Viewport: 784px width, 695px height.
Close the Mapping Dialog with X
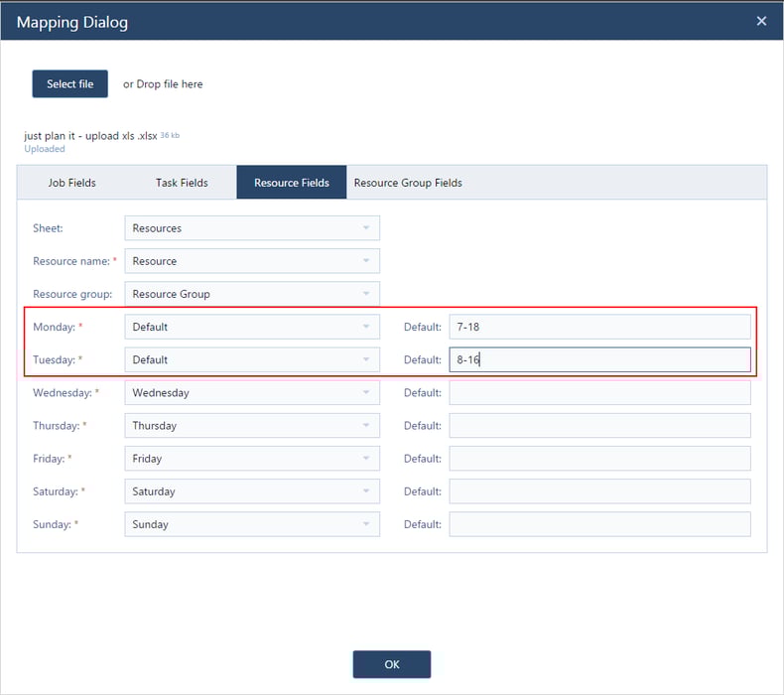(x=761, y=21)
